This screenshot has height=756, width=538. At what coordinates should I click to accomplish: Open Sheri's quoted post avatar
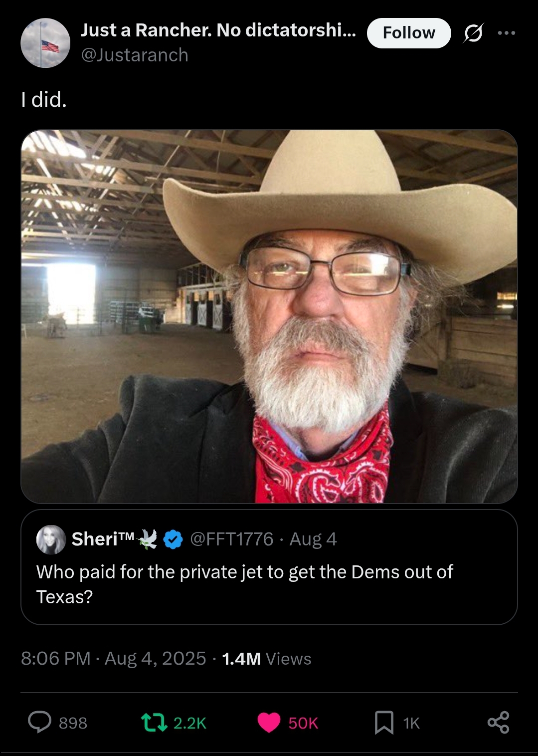[51, 539]
